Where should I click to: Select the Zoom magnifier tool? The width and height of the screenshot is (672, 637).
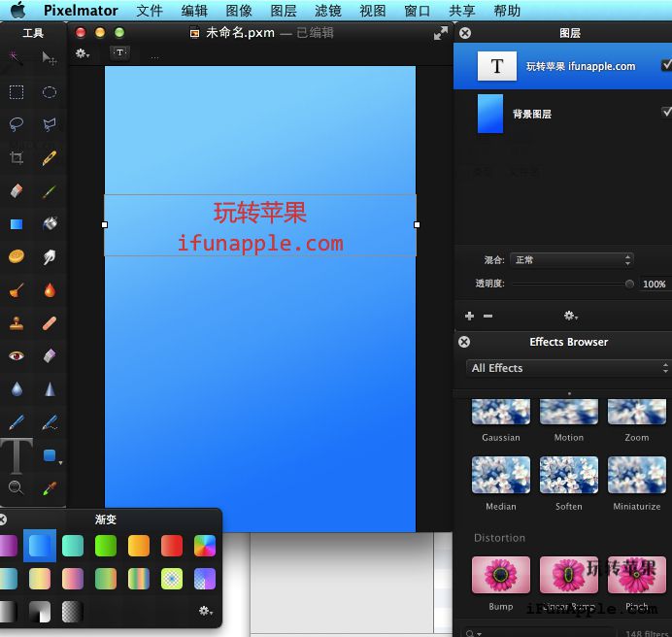pyautogui.click(x=16, y=487)
